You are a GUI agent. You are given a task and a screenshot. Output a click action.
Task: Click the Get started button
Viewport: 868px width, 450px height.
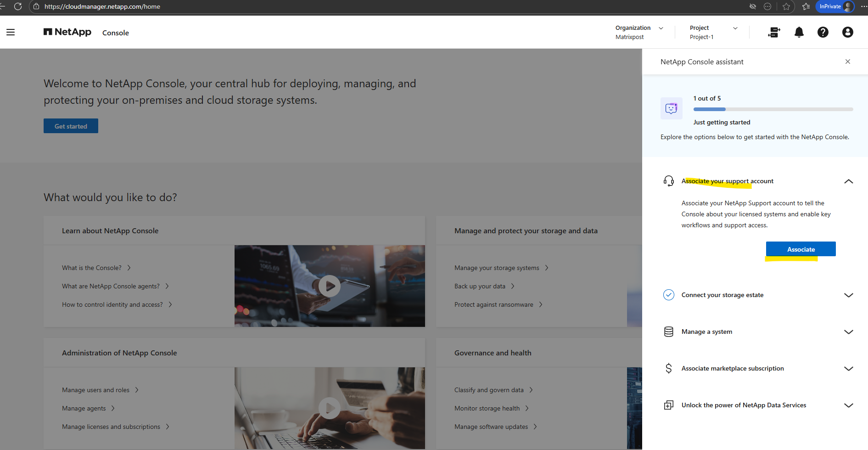(x=71, y=126)
